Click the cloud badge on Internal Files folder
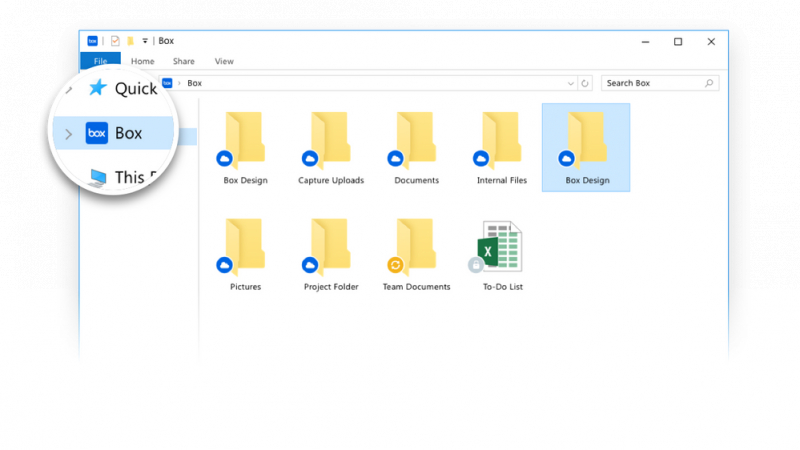This screenshot has height=450, width=800. (x=481, y=159)
